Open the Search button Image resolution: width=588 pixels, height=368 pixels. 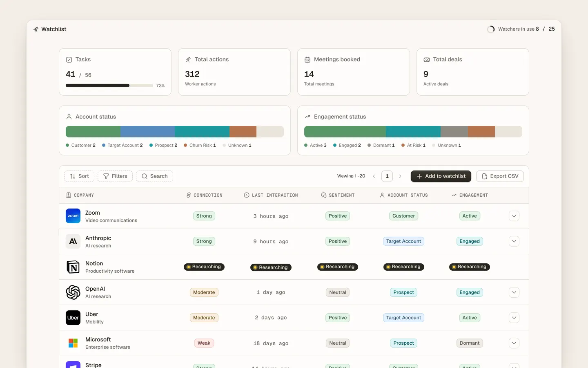(154, 176)
